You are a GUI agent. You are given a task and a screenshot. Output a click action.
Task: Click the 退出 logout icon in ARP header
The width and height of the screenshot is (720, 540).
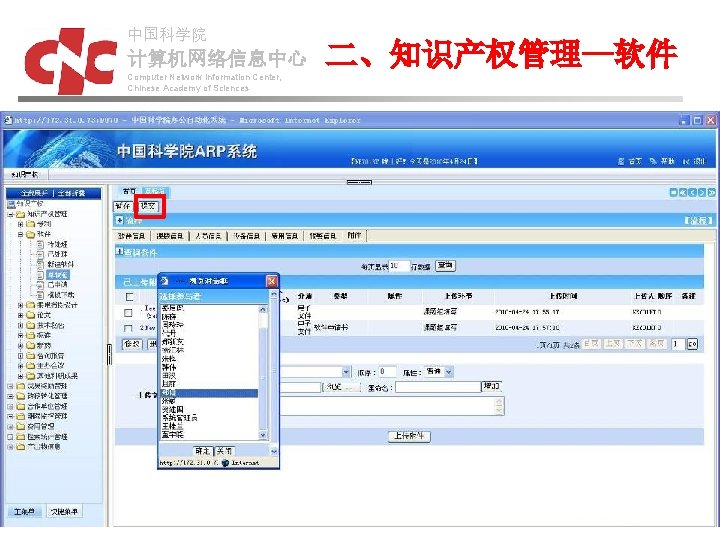point(686,161)
